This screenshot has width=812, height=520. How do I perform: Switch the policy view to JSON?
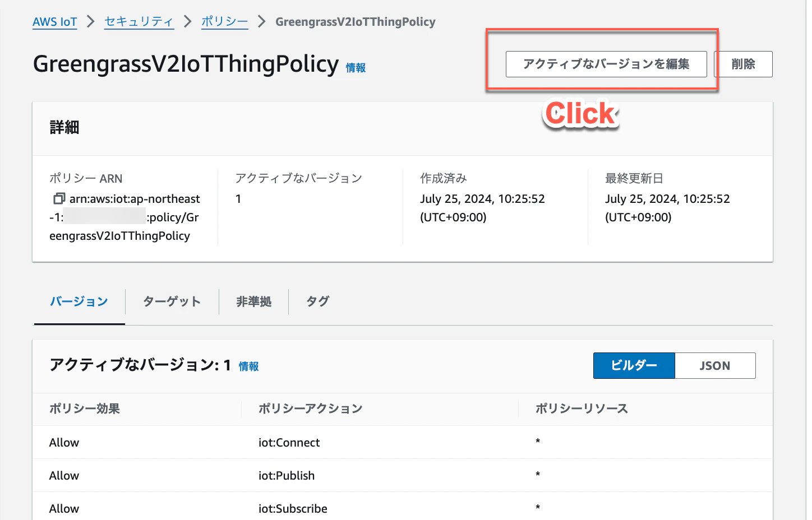pos(715,365)
